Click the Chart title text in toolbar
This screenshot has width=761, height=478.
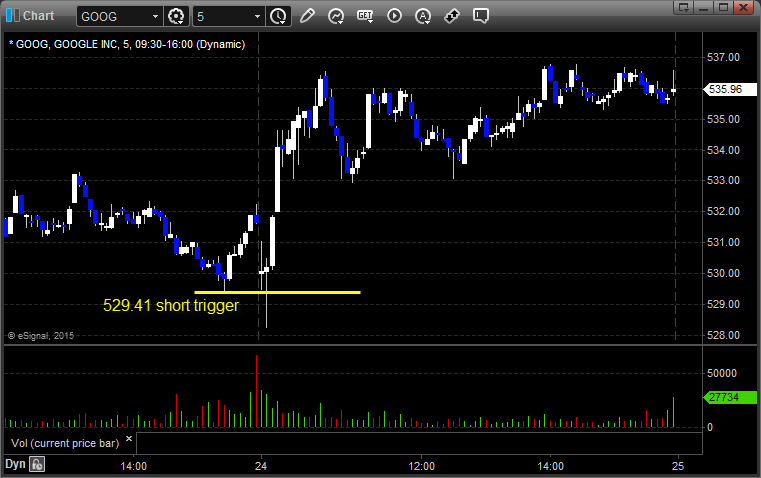pos(38,16)
